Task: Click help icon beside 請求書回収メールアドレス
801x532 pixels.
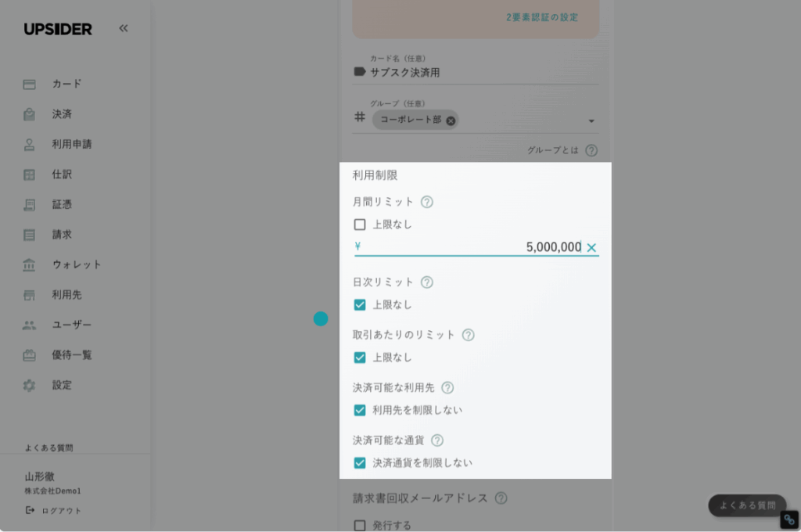Action: click(x=501, y=498)
